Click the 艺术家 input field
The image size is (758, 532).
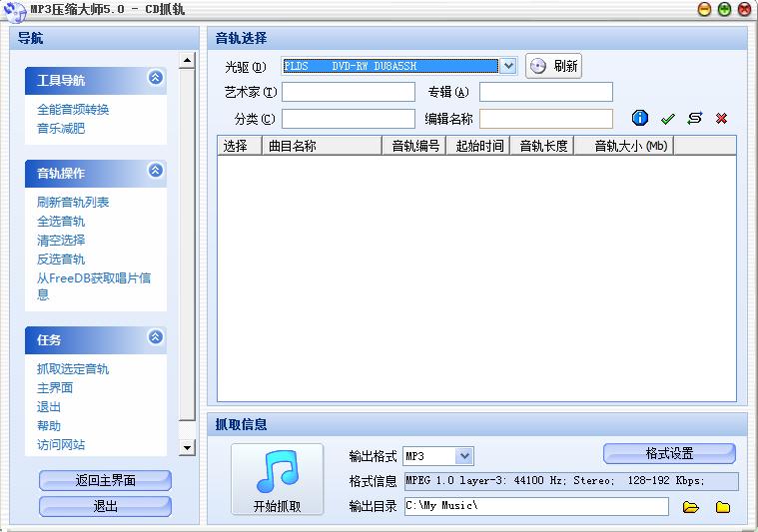349,92
